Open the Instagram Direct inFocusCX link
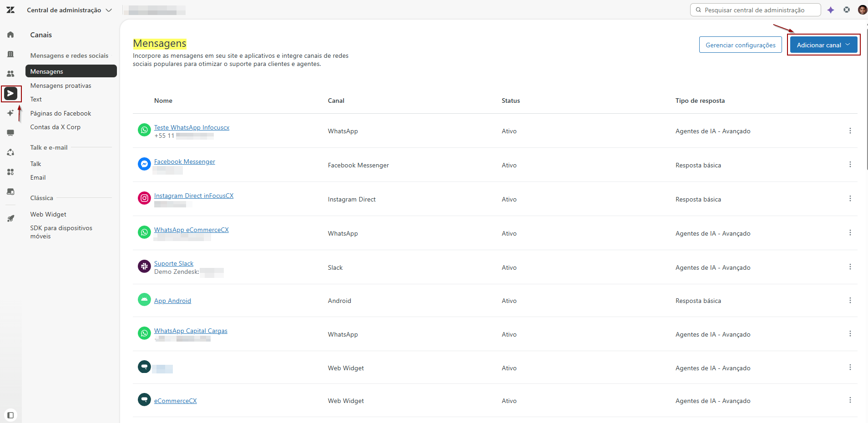 coord(193,196)
